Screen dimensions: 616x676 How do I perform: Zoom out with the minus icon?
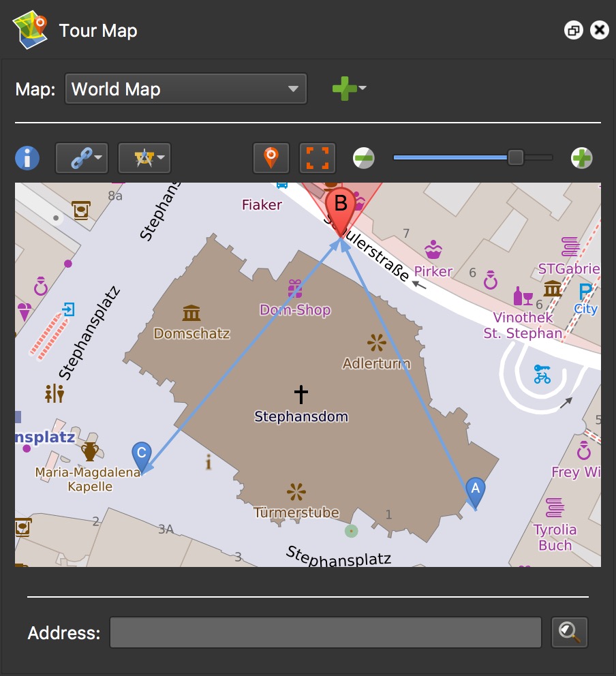[364, 159]
